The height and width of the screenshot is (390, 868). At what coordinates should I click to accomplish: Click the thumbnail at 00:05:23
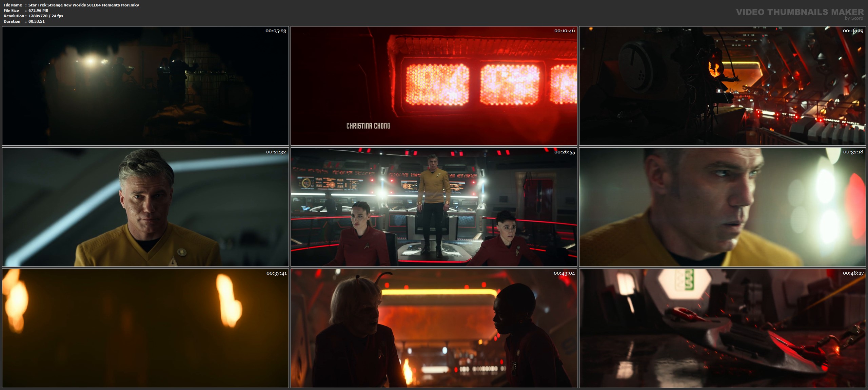tap(145, 86)
